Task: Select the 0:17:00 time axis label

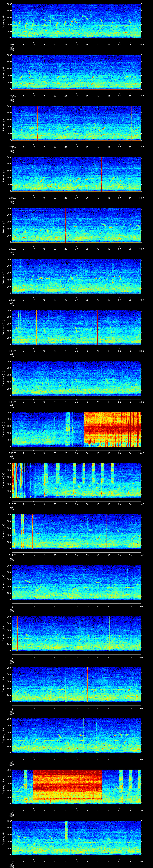Action: 12,861
